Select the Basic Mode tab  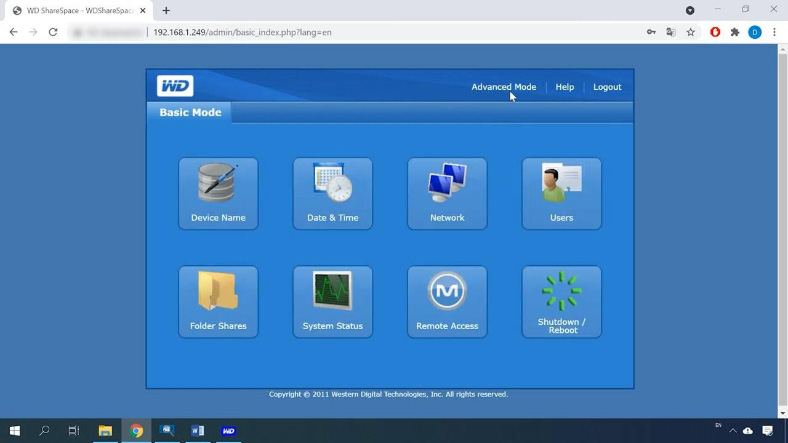point(190,113)
